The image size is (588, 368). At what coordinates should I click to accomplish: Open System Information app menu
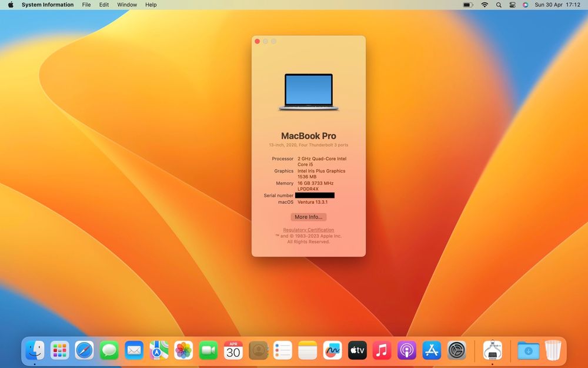(48, 5)
